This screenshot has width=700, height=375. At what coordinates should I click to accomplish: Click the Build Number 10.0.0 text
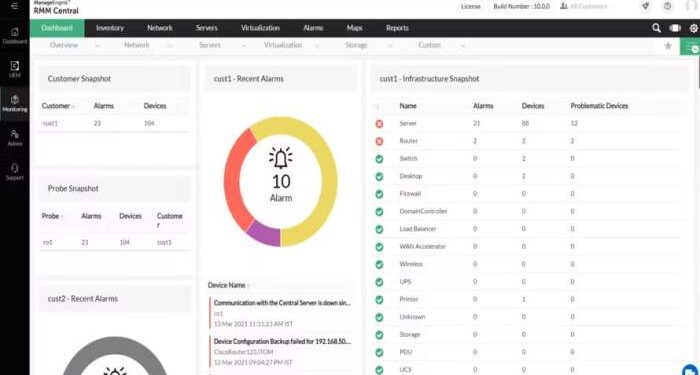point(521,6)
